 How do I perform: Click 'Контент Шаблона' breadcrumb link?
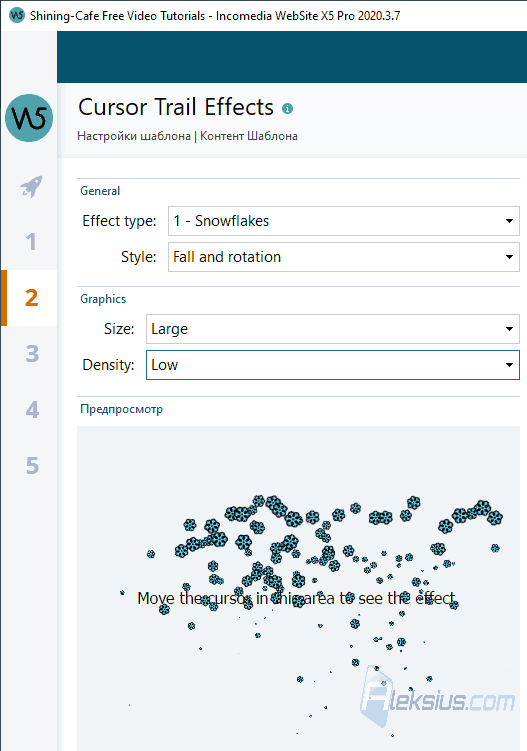tap(249, 136)
